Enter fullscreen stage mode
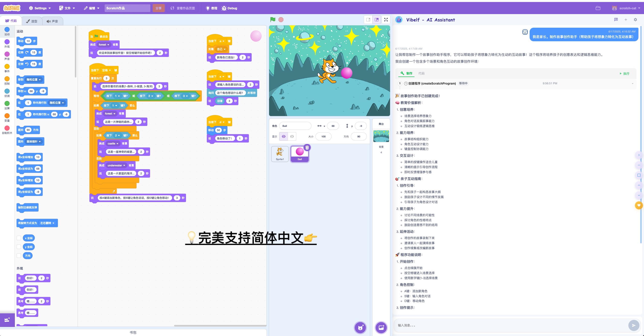Viewport: 644px width, 336px height. click(386, 19)
